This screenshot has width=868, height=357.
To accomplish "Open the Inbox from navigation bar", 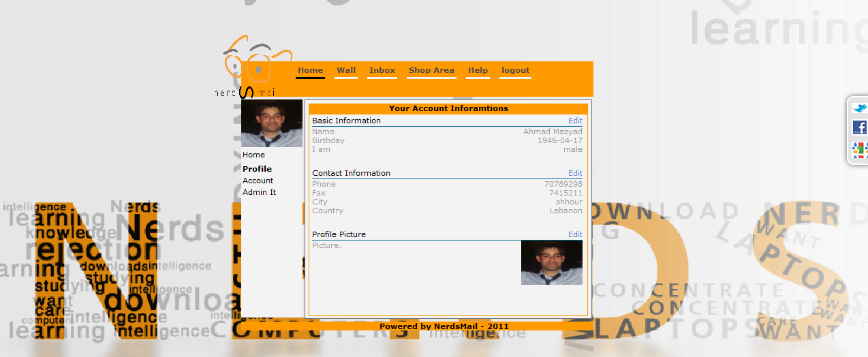I will pos(382,70).
